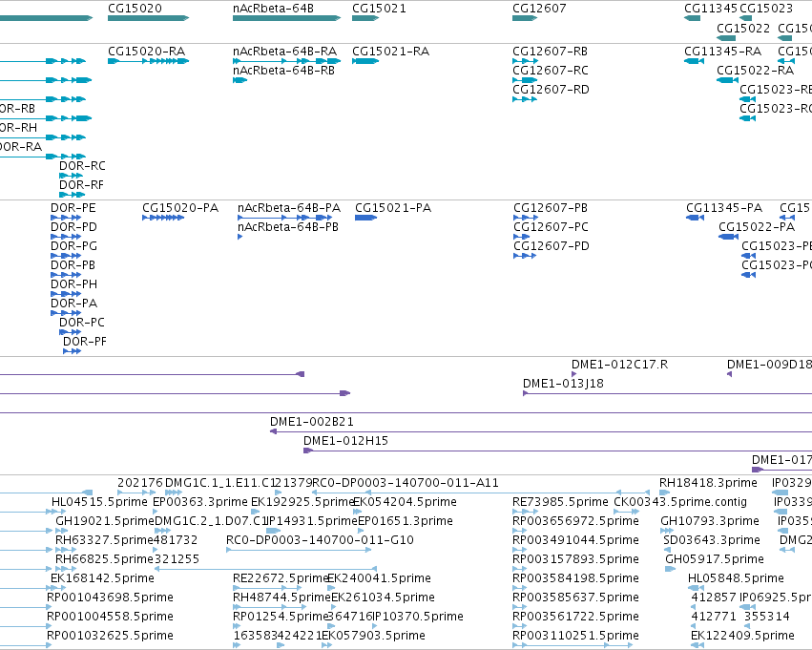Click the RC0-DP0003-140700-011-G10 label
The width and height of the screenshot is (812, 650).
320,540
